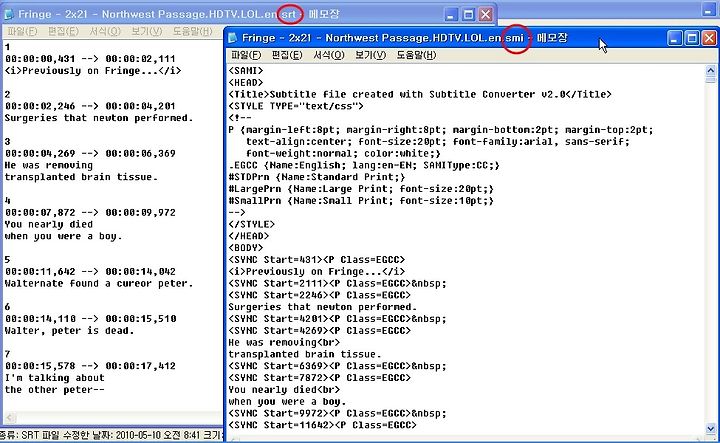Click 'Surgeries that newton performed.' in the smi window
The height and width of the screenshot is (443, 720).
[x=322, y=307]
